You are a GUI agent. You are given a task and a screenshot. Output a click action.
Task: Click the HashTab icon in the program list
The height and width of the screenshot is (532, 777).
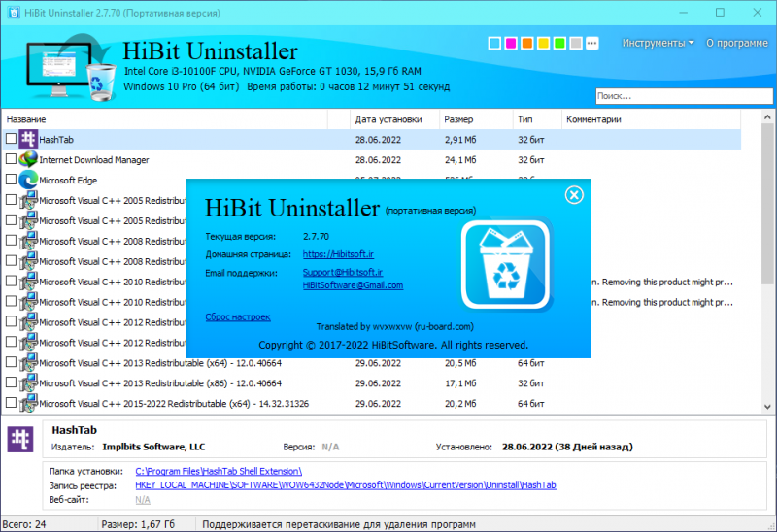(28, 139)
